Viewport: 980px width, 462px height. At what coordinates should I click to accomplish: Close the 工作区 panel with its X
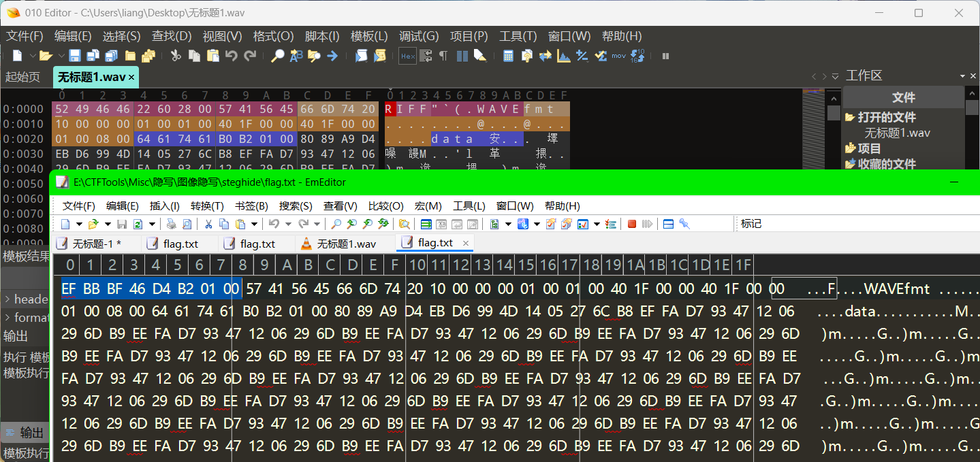click(974, 76)
